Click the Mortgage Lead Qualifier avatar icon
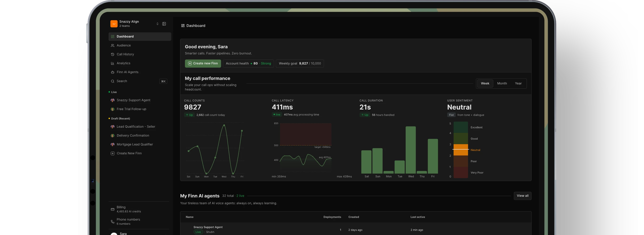The width and height of the screenshot is (644, 235). pyautogui.click(x=113, y=144)
